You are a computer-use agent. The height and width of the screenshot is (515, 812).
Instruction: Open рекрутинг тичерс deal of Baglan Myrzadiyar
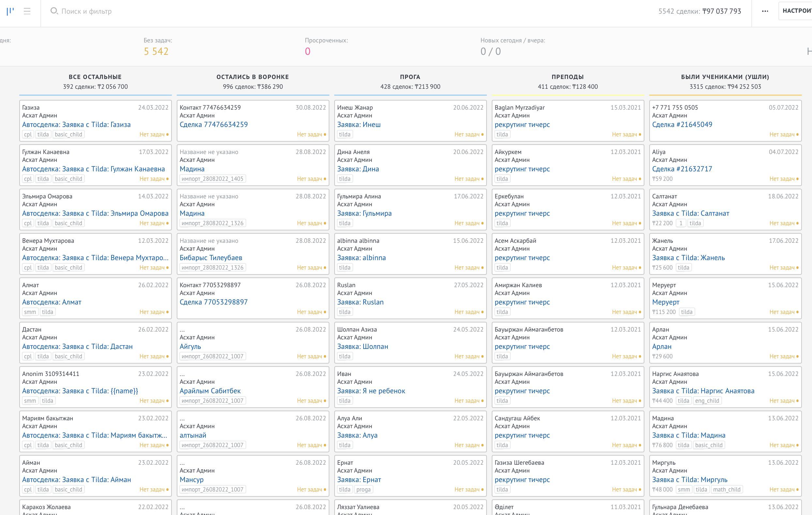[522, 125]
